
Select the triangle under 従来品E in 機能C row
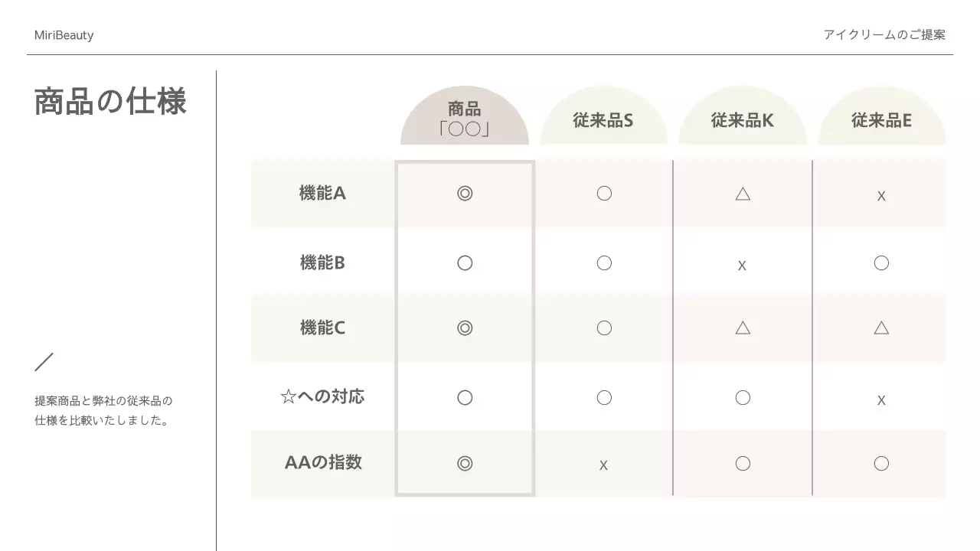click(881, 328)
